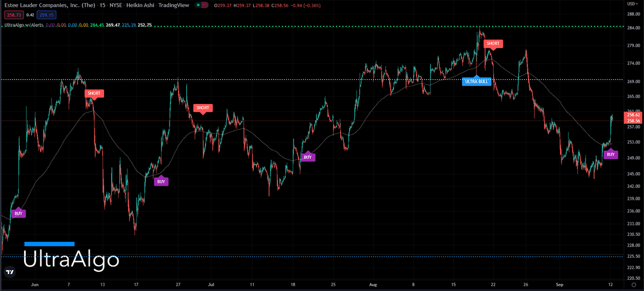Click the SHORT signal near June 7

[94, 93]
